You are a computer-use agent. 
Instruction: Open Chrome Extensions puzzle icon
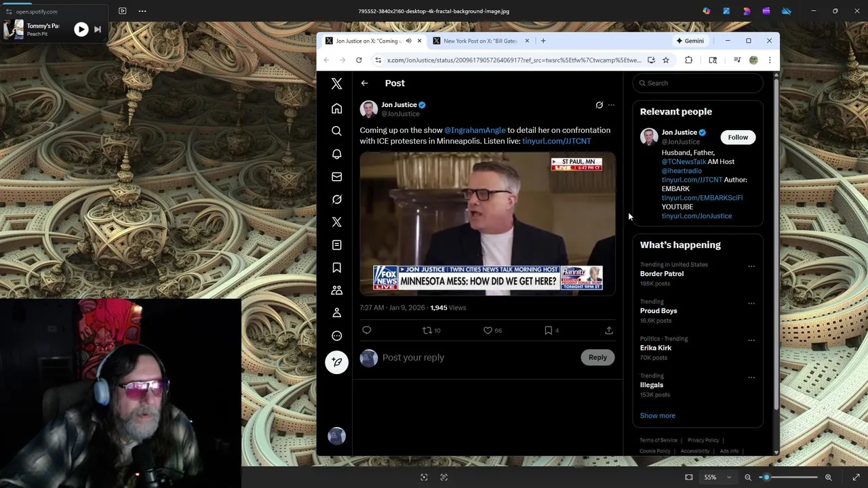[x=688, y=60]
